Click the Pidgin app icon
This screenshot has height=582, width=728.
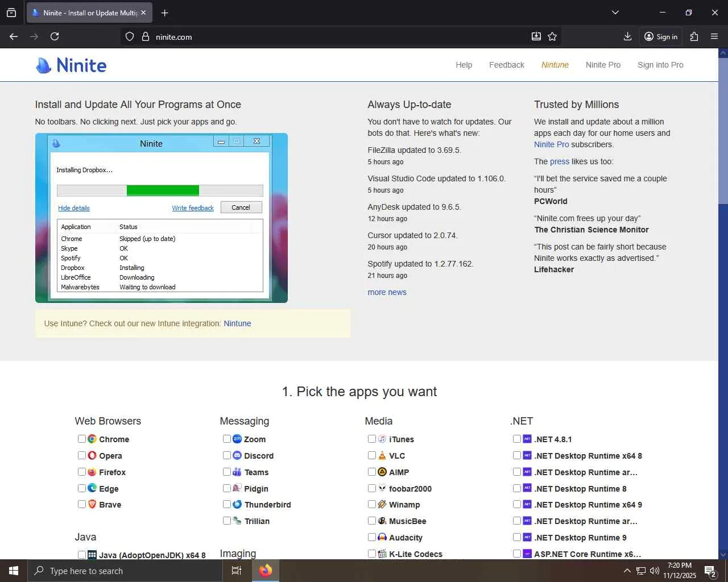237,488
